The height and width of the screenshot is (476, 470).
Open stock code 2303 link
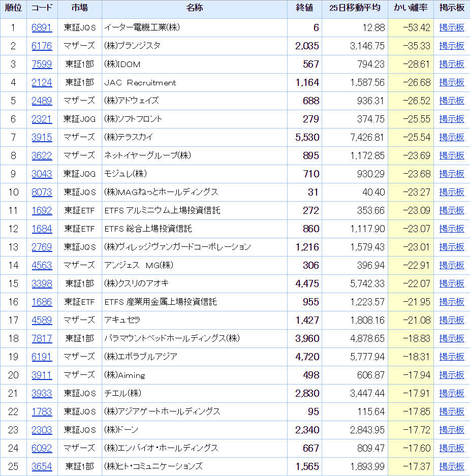(x=42, y=430)
